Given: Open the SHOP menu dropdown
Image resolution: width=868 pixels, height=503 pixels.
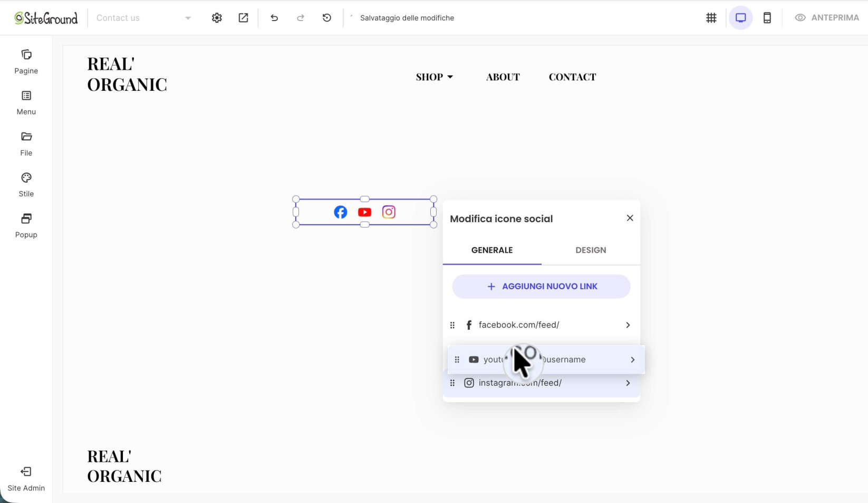Looking at the screenshot, I should coord(435,77).
